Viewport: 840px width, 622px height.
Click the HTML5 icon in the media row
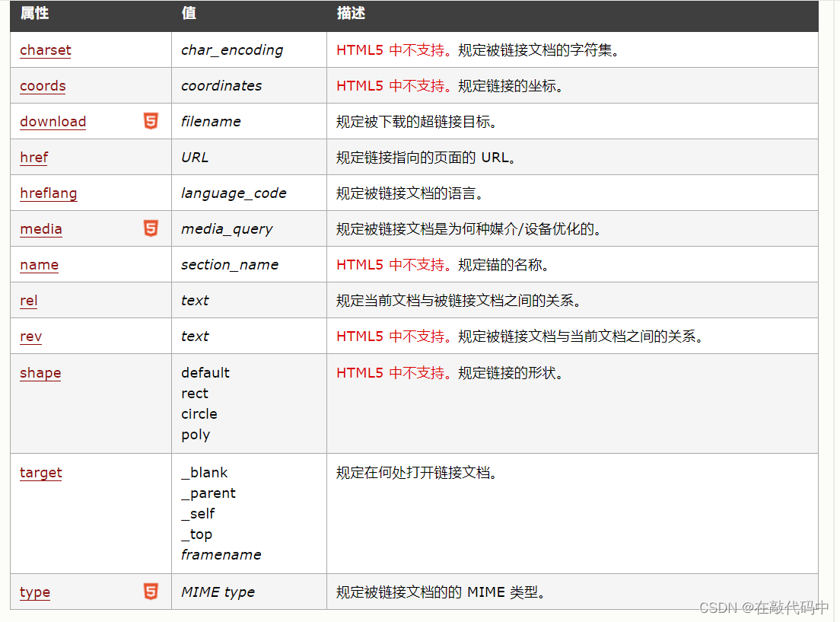(151, 228)
